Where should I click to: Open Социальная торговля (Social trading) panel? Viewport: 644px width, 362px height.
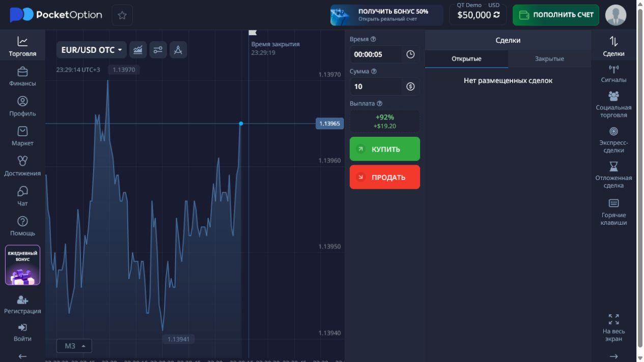pyautogui.click(x=613, y=105)
